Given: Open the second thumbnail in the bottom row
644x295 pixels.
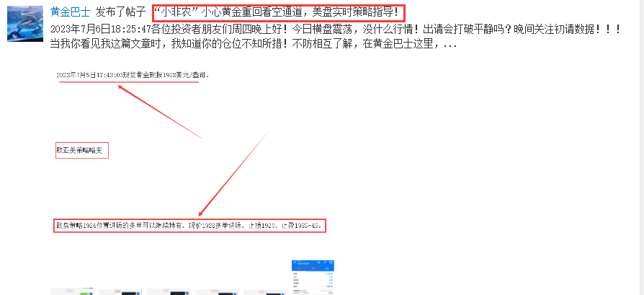Looking at the screenshot, I should click(120, 291).
